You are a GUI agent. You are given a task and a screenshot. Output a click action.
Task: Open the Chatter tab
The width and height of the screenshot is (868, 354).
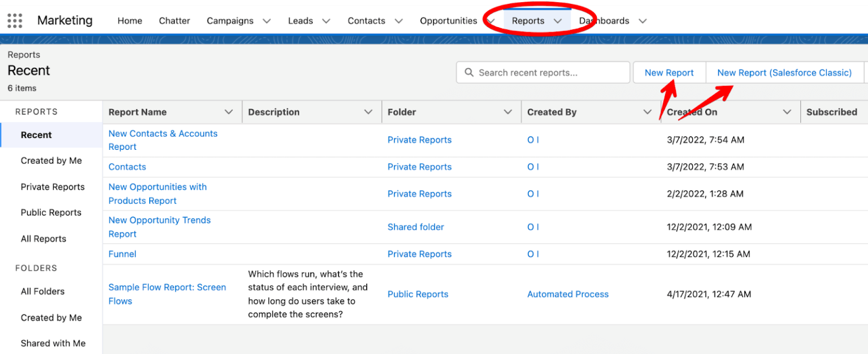pos(174,20)
